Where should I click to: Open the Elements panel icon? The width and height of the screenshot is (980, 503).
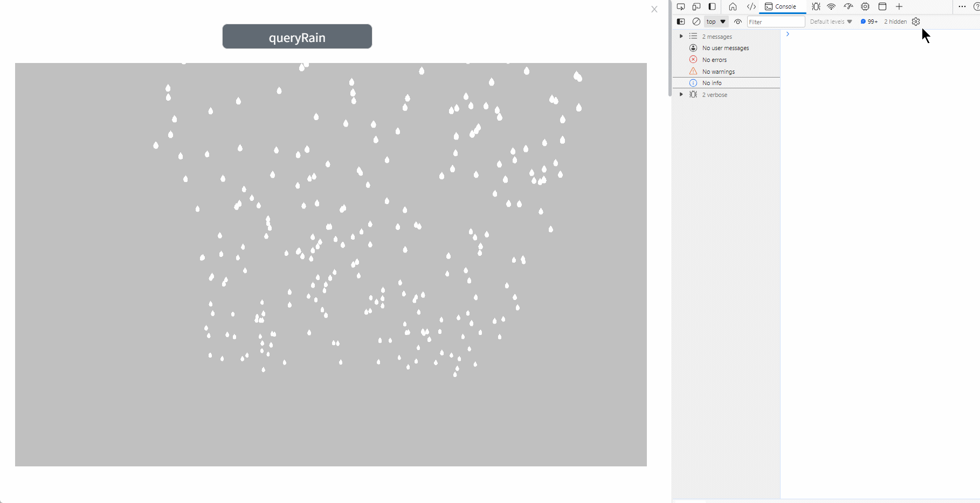point(751,7)
